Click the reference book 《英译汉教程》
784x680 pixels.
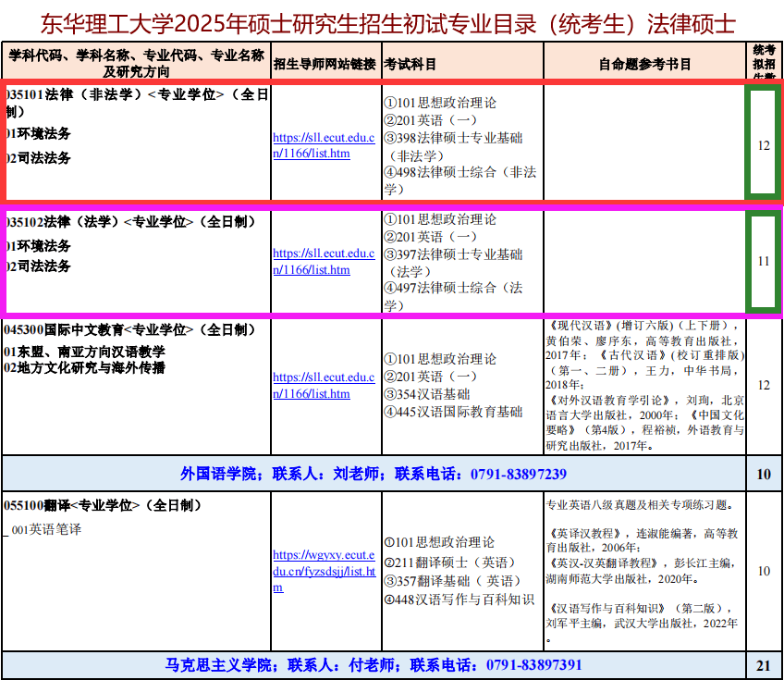586,534
